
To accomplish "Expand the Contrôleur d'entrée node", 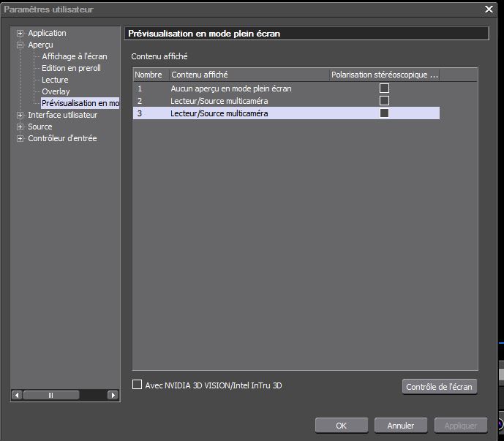I will point(20,138).
